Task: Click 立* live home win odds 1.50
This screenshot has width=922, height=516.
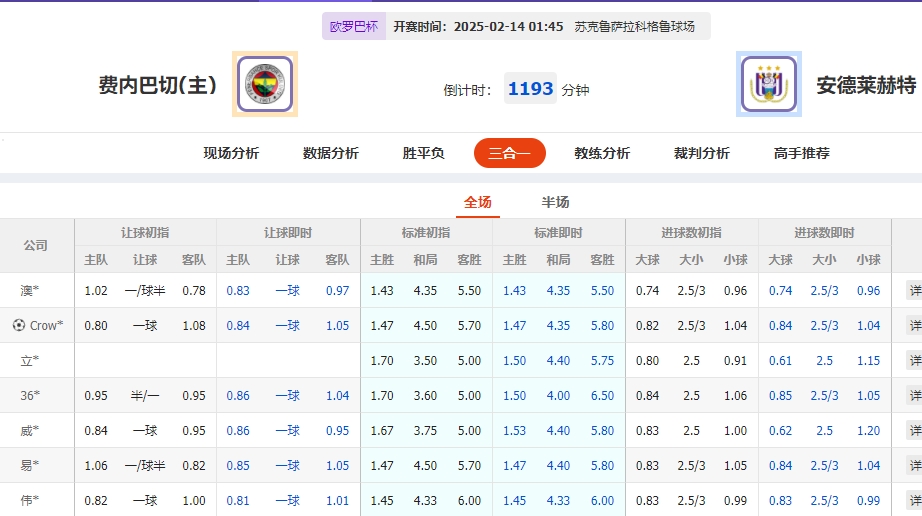Action: coord(514,361)
